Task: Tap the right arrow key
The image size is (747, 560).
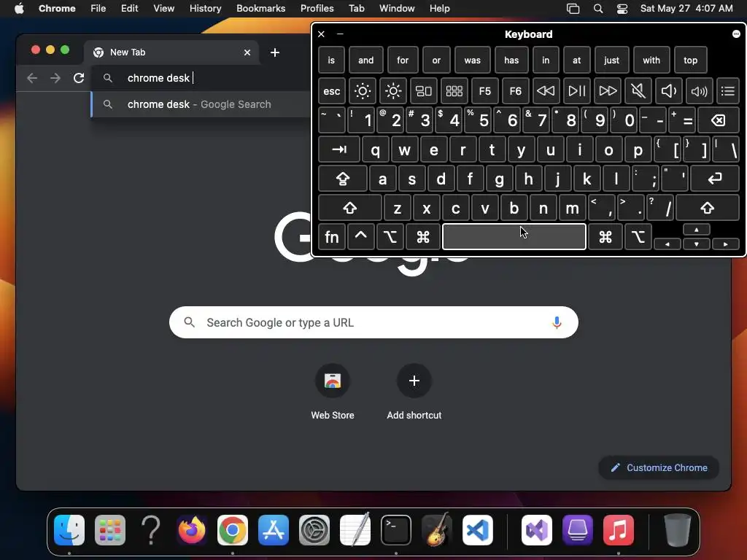Action: point(726,244)
